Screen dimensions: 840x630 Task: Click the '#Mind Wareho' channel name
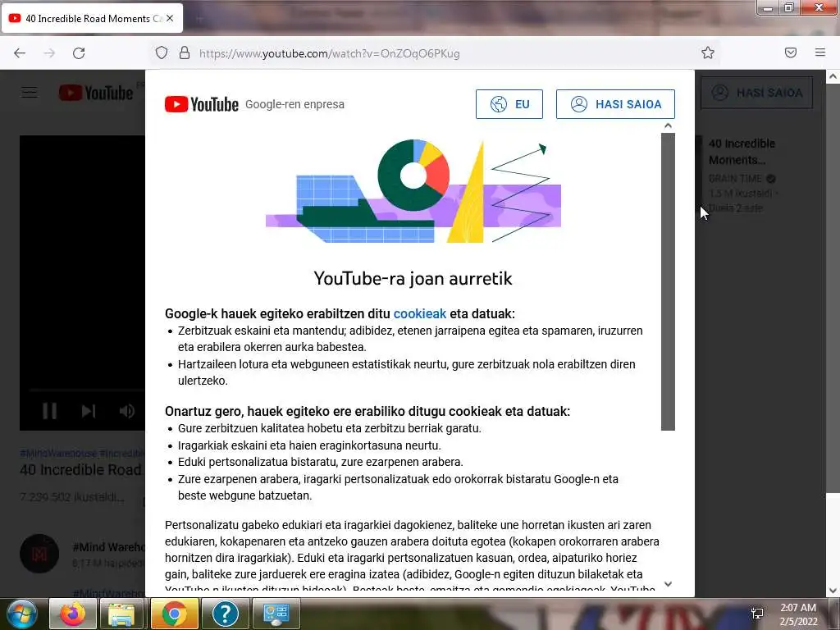[109, 547]
